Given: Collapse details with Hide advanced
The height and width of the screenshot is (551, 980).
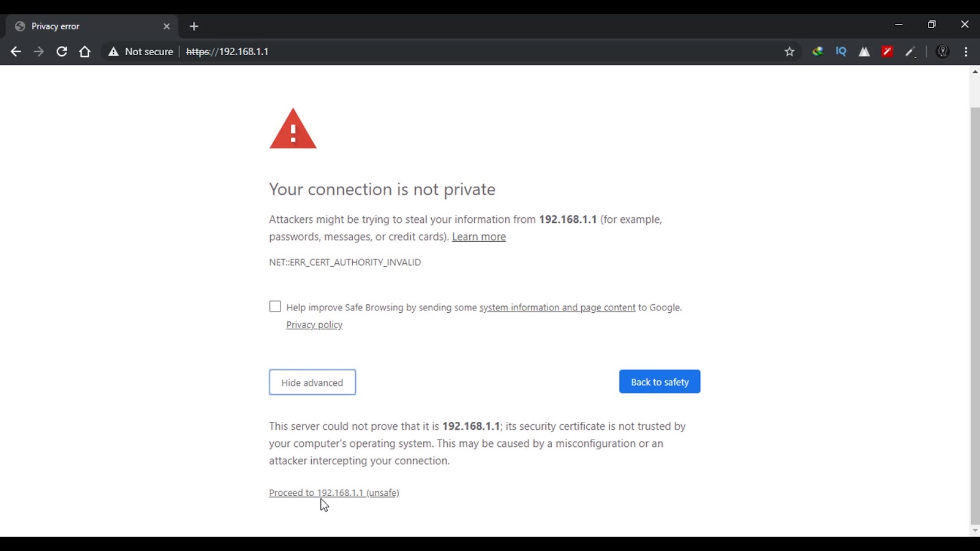Looking at the screenshot, I should point(312,383).
